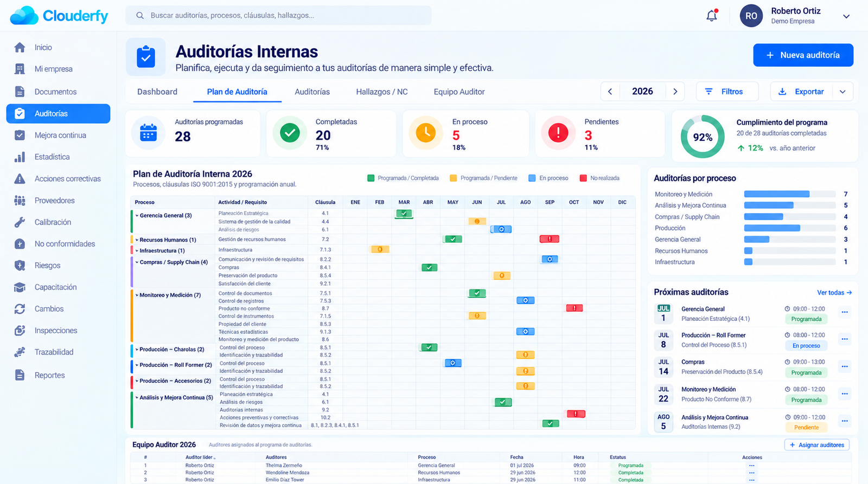Open options for Producción – Roll Former upcoming audit
This screenshot has width=868, height=484.
pos(845,339)
